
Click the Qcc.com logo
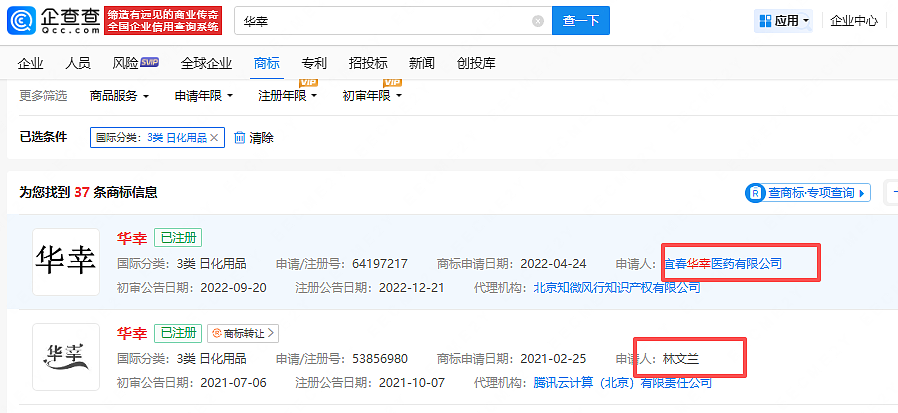click(53, 21)
